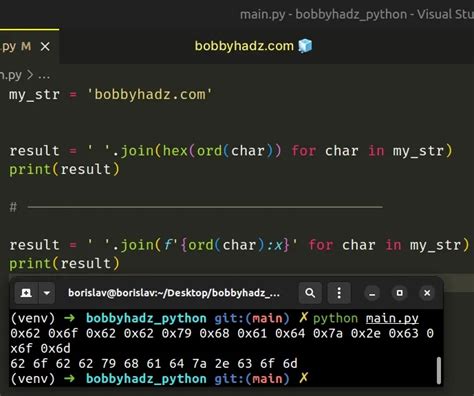
Task: Click the my_str variable assignment
Action: click(110, 95)
